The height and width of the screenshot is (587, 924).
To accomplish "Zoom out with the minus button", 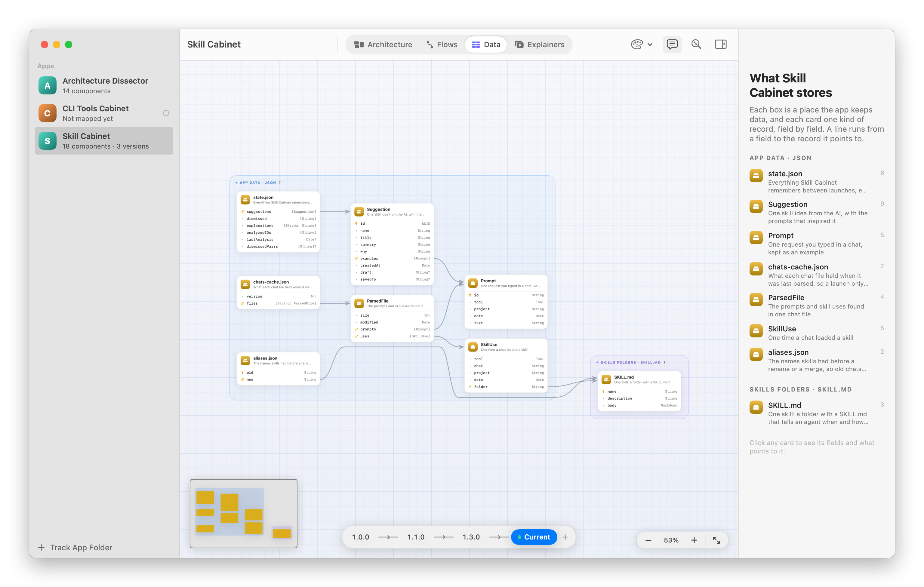I will coord(648,540).
